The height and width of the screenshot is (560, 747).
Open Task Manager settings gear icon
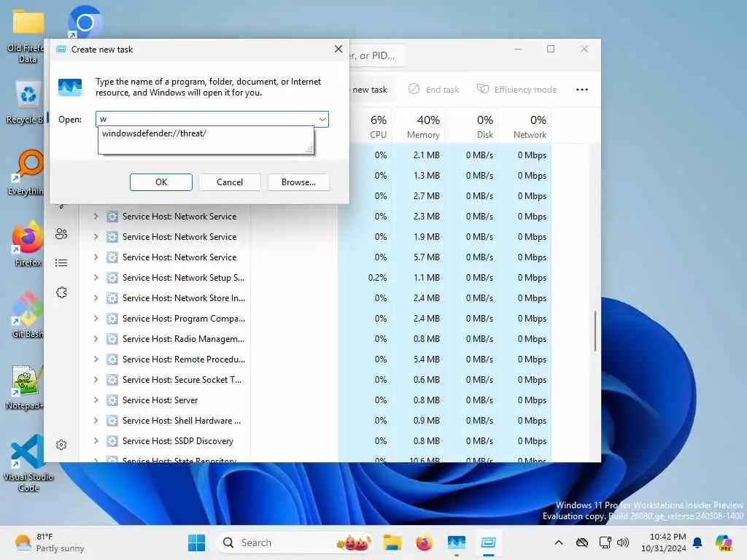coord(61,445)
